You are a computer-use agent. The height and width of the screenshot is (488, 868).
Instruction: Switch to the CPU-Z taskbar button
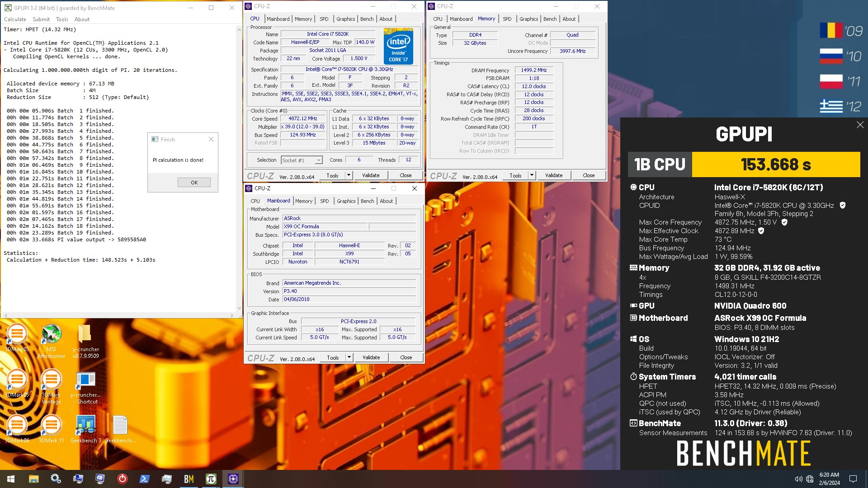tap(233, 479)
